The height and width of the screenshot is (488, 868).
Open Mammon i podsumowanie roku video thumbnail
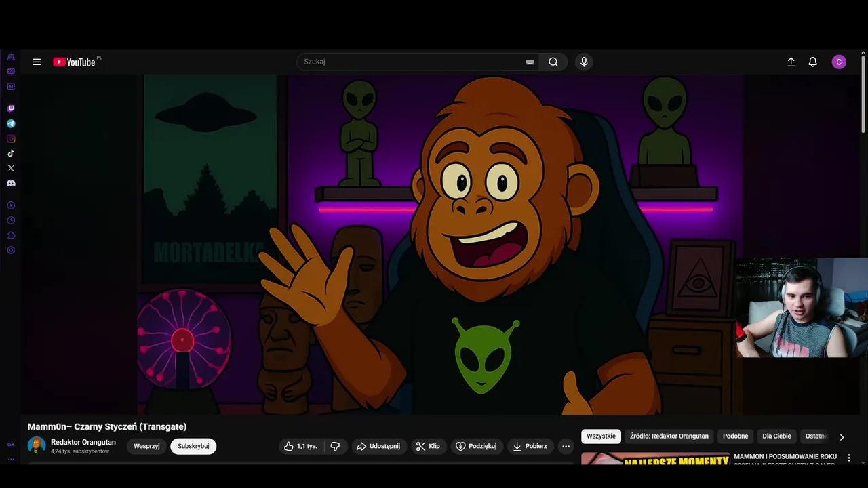click(x=655, y=459)
